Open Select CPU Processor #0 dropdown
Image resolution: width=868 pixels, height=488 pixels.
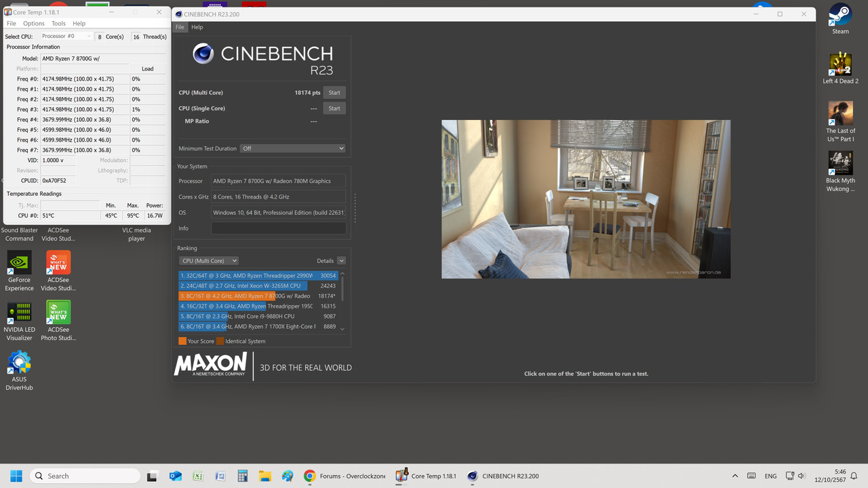coord(65,36)
